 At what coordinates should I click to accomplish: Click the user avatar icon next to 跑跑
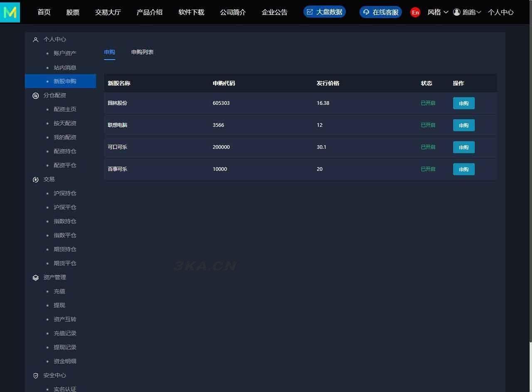point(456,12)
